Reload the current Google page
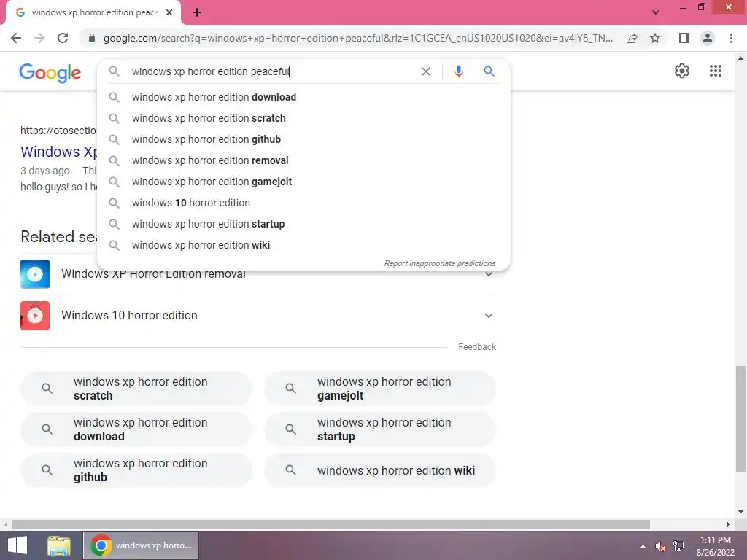The width and height of the screenshot is (747, 560). 63,38
